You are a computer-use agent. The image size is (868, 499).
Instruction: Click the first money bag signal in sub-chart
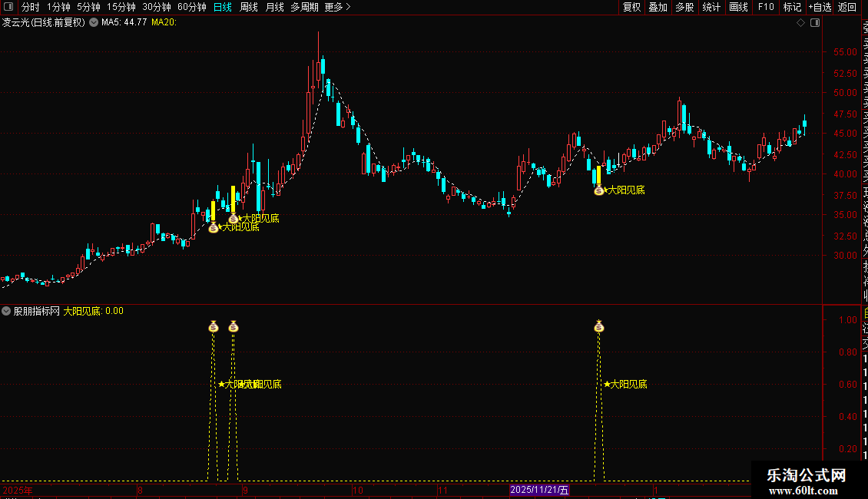pyautogui.click(x=213, y=326)
